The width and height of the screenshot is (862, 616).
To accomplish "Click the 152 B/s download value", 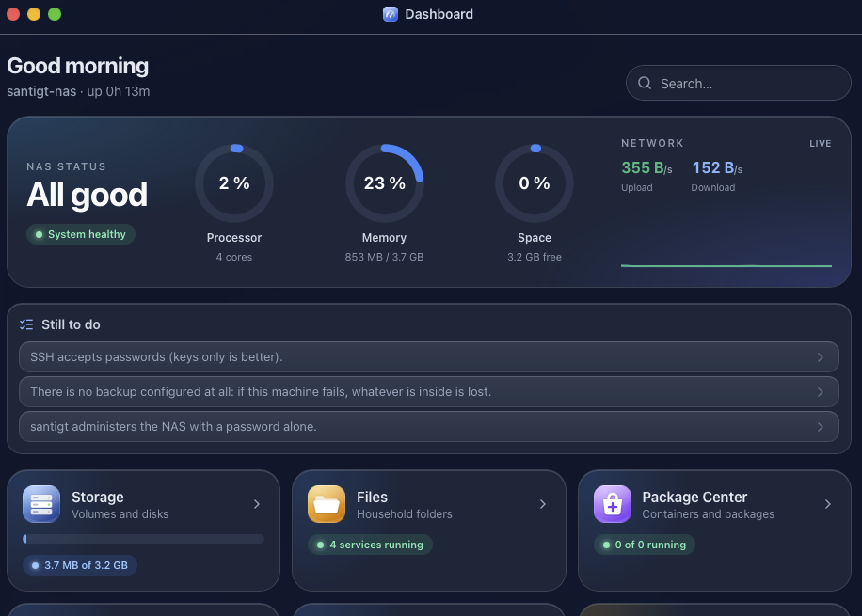I will point(717,167).
